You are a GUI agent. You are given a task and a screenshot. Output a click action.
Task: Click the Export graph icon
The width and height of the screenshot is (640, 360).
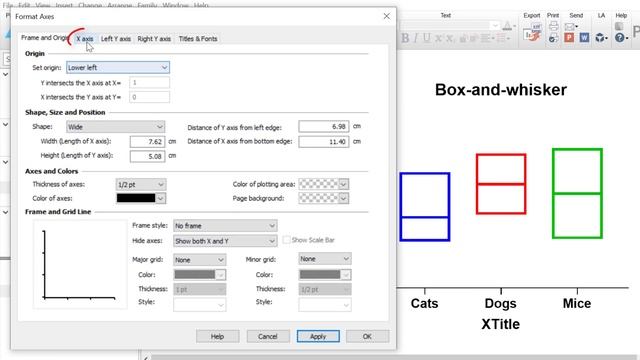click(x=532, y=31)
